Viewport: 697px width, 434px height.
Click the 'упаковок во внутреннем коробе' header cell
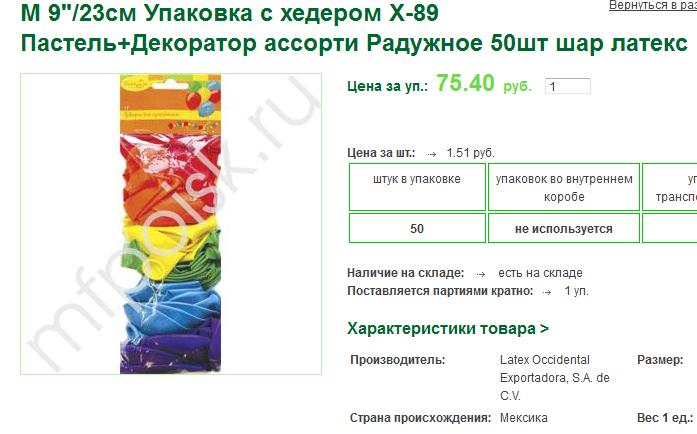click(x=564, y=187)
